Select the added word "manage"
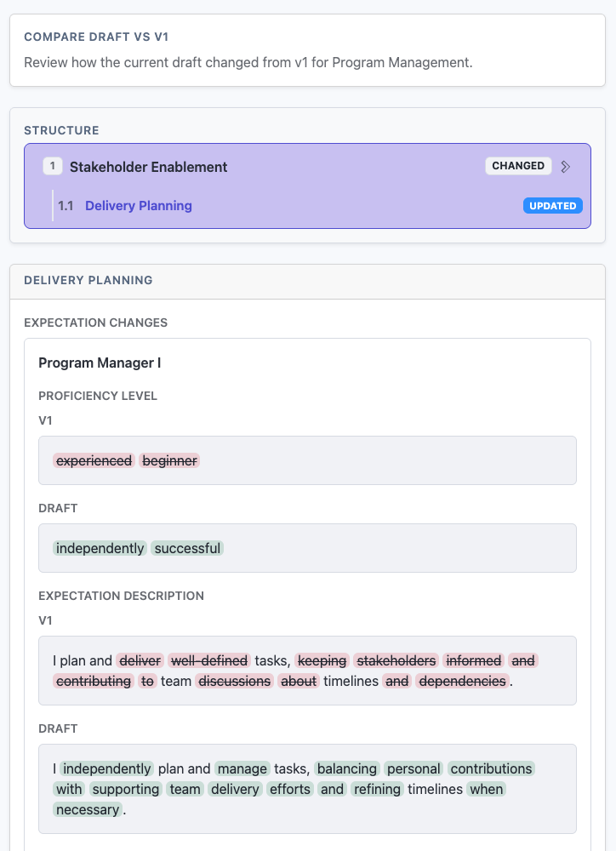The width and height of the screenshot is (616, 851). 242,768
